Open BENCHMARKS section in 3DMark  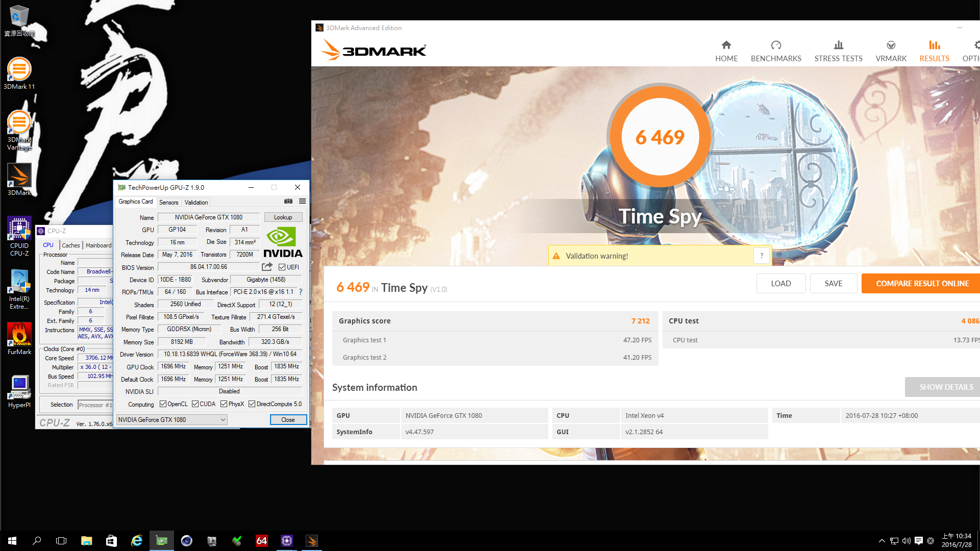click(x=776, y=52)
